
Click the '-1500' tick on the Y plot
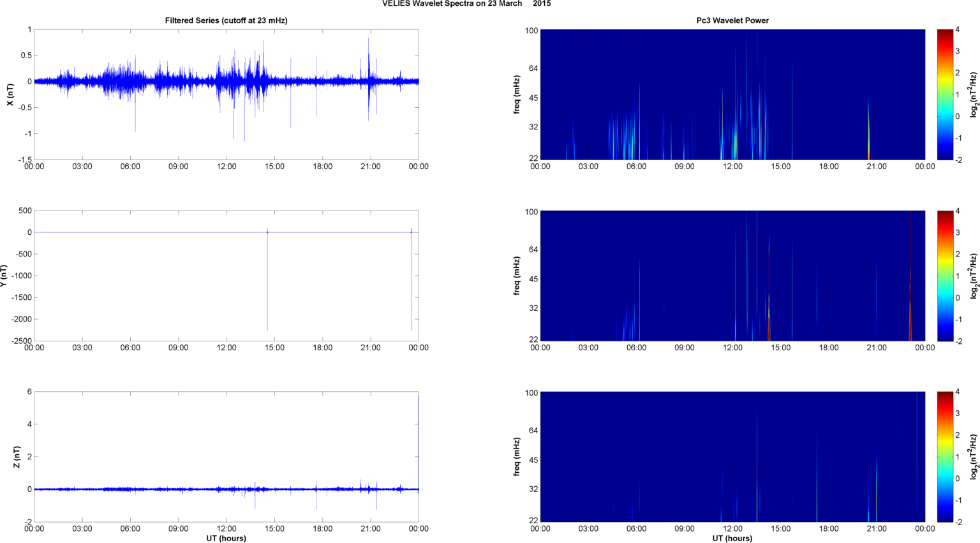click(x=21, y=297)
